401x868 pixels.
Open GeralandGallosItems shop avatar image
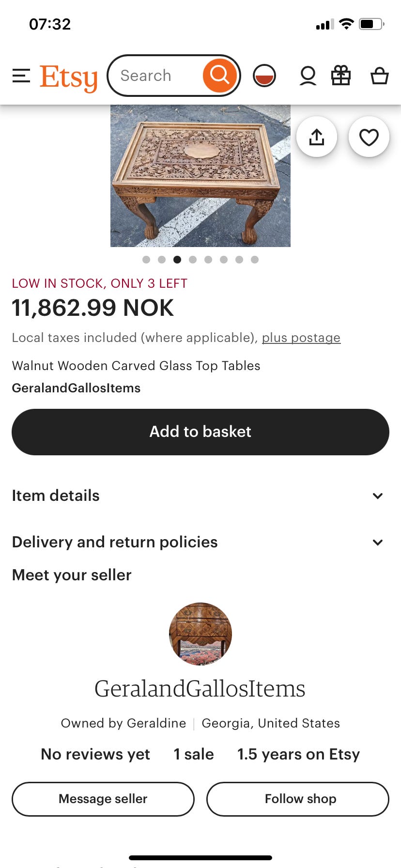point(200,634)
